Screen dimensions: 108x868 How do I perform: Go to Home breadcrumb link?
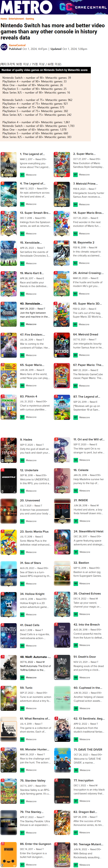(x=4, y=19)
